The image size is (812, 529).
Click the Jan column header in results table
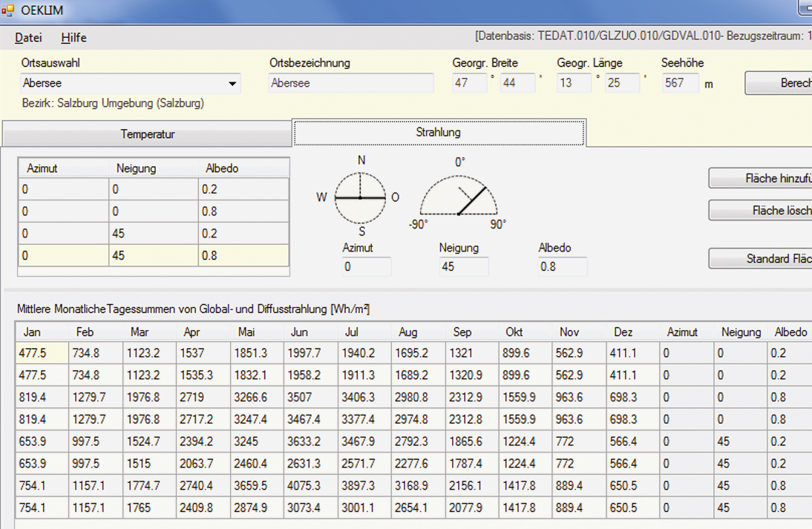pos(41,332)
